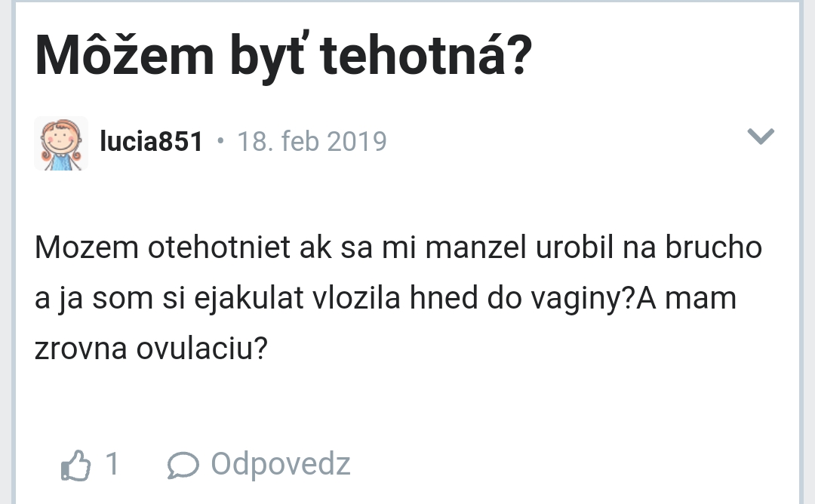The height and width of the screenshot is (504, 815).
Task: Click the Odpovedz reply link
Action: [x=280, y=463]
